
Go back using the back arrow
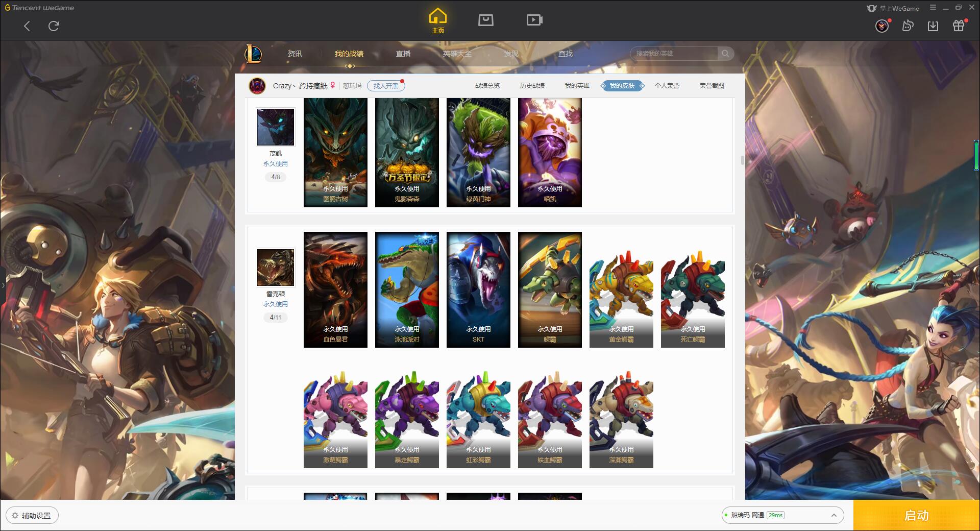[27, 26]
